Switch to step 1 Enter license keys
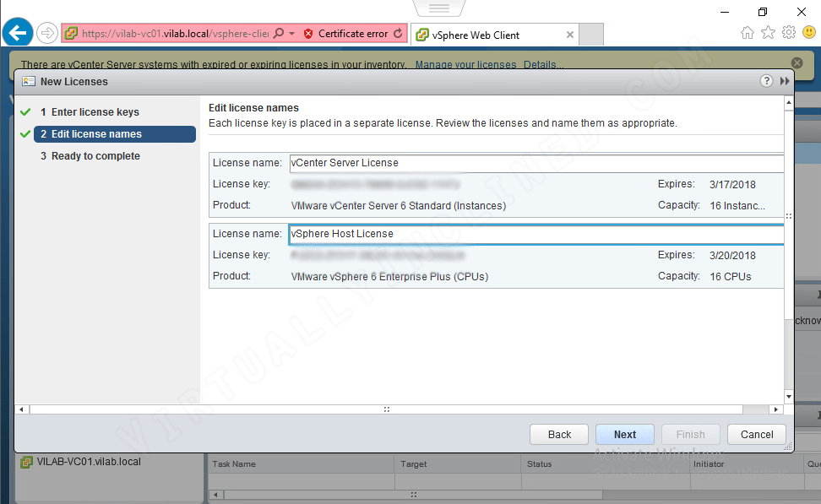Image resolution: width=821 pixels, height=504 pixels. point(93,111)
